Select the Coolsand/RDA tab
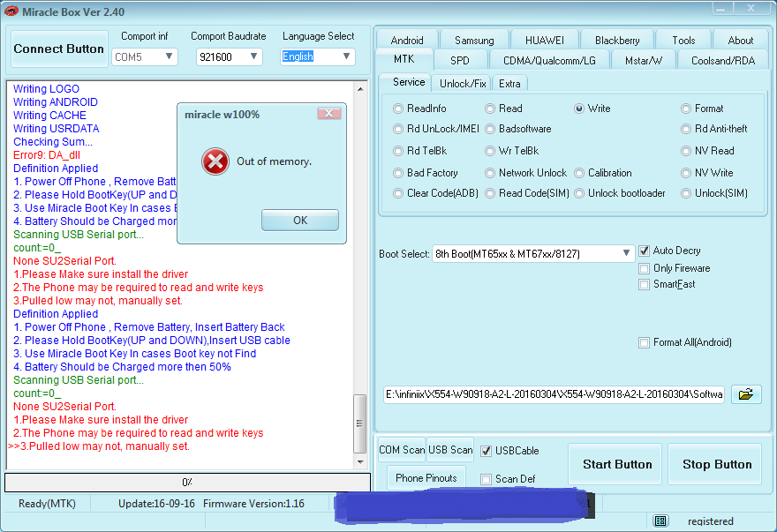The height and width of the screenshot is (532, 777). 723,60
